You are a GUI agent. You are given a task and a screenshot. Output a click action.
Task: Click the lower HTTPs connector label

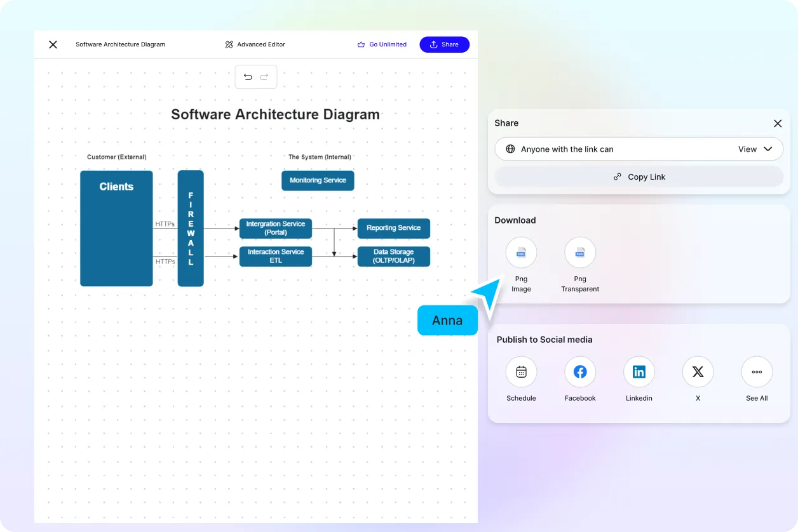pyautogui.click(x=165, y=262)
